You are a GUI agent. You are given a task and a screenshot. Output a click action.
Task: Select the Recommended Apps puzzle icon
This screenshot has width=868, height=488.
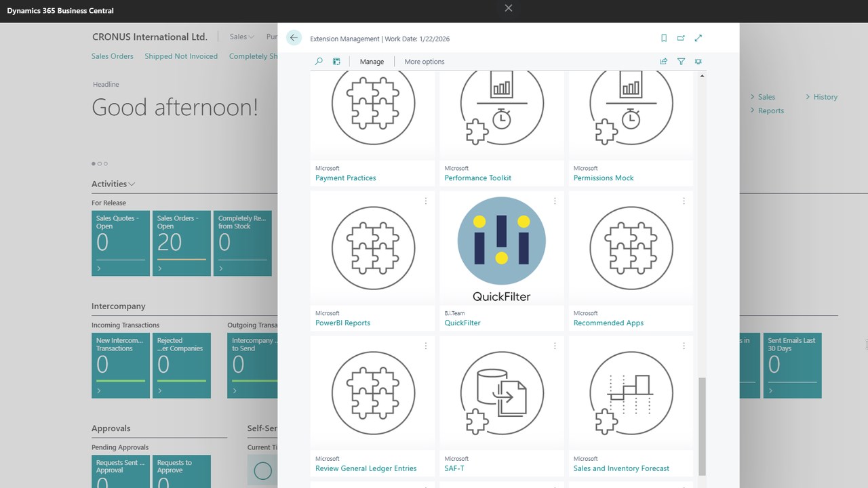(631, 248)
